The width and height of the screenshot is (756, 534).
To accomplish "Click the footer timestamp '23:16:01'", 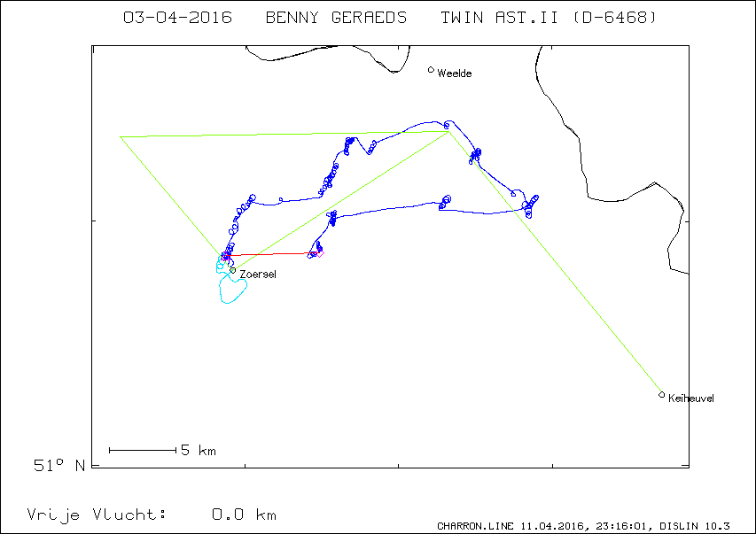I will pyautogui.click(x=621, y=526).
